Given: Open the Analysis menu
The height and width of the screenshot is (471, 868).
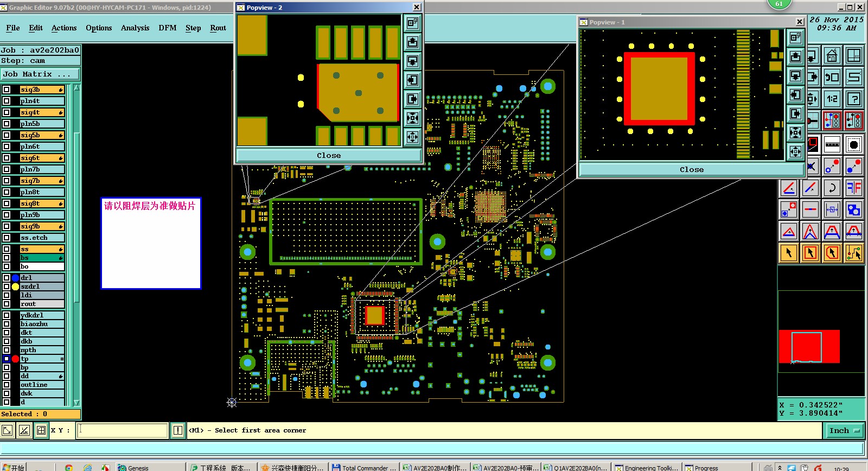Looking at the screenshot, I should pyautogui.click(x=135, y=28).
